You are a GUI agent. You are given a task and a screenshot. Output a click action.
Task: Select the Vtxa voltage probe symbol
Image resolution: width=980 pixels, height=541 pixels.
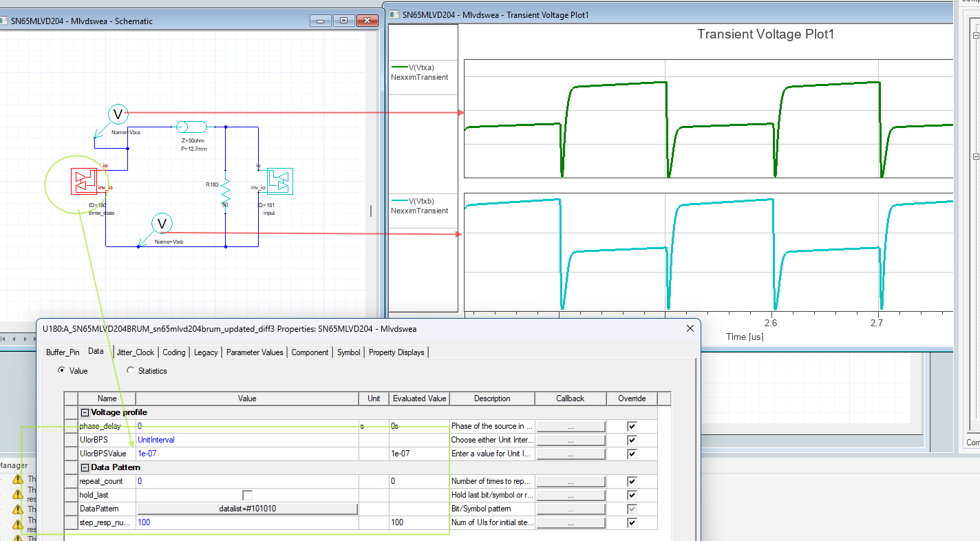point(118,114)
